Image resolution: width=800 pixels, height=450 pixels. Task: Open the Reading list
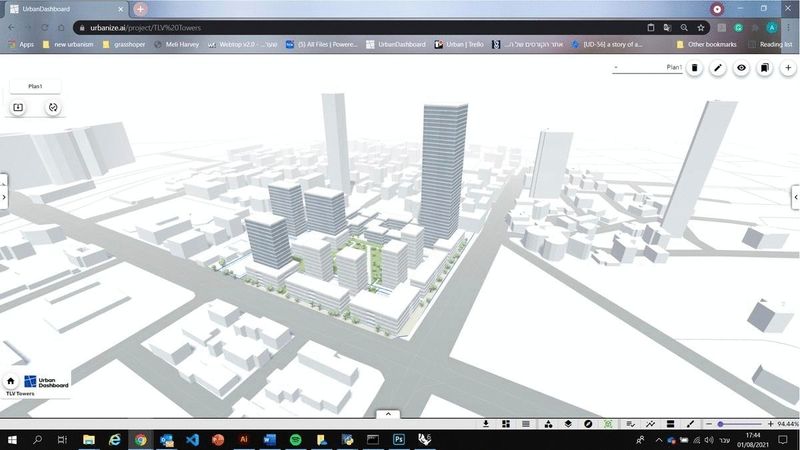(x=770, y=44)
